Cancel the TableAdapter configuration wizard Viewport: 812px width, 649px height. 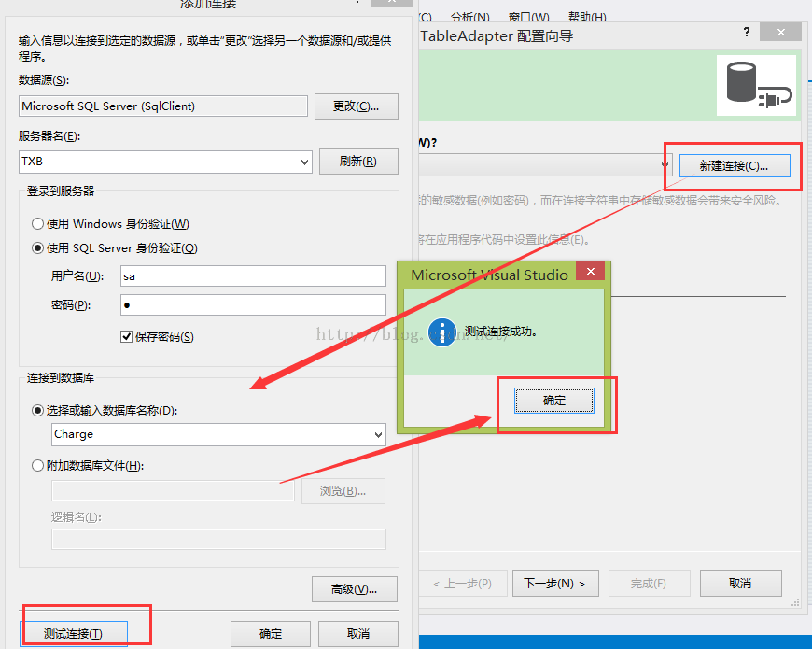pyautogui.click(x=740, y=584)
